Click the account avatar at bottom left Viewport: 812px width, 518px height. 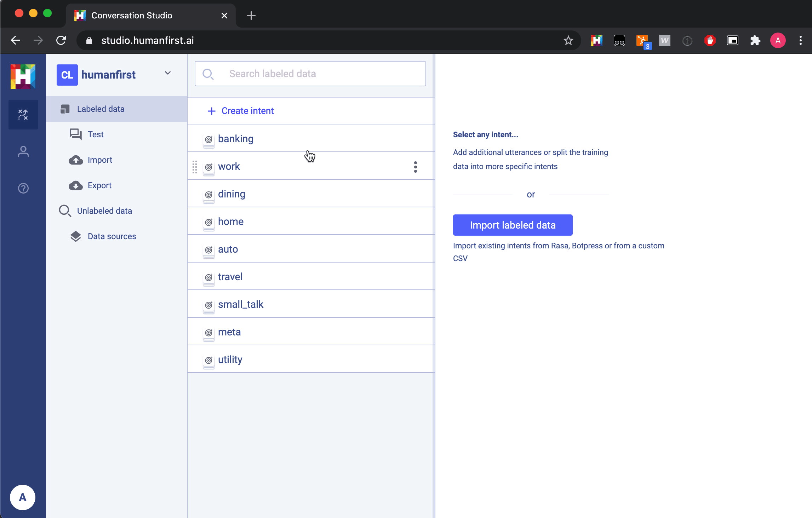click(x=23, y=497)
